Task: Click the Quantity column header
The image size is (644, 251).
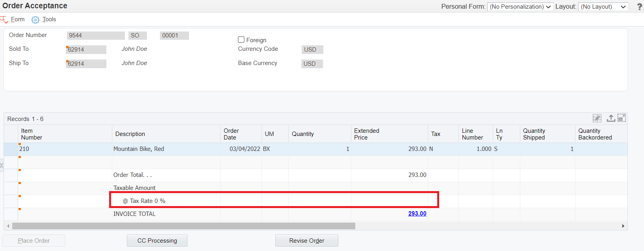Action: click(x=320, y=134)
